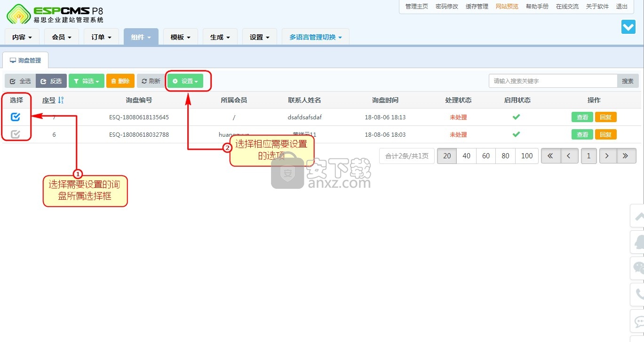Click the 刷新 refresh button

[x=151, y=81]
